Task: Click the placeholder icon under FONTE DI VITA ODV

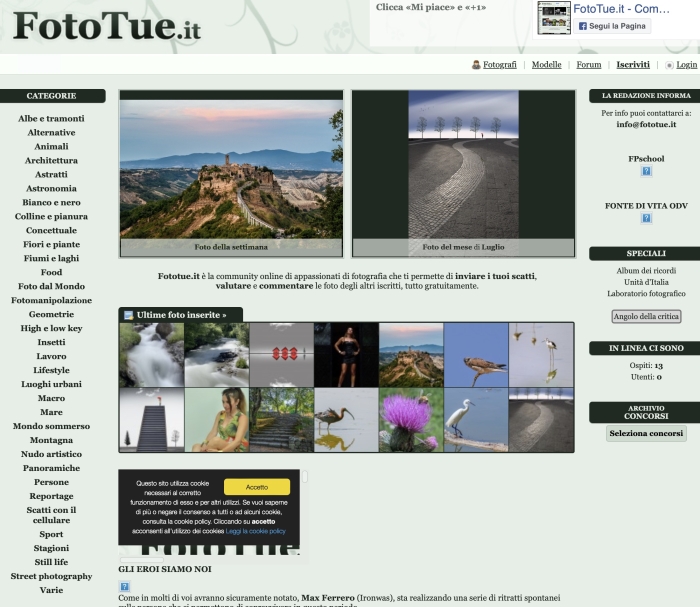Action: (x=646, y=219)
